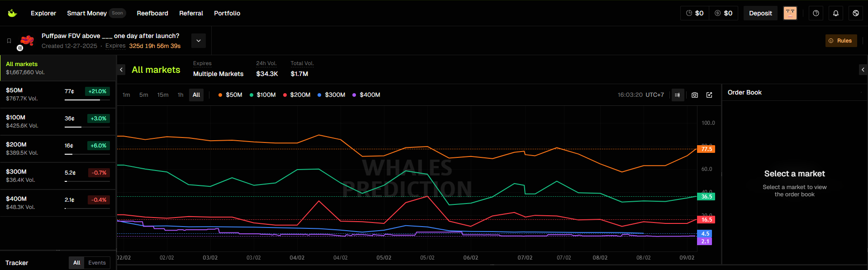Open the Rules button
This screenshot has width=868, height=270.
pyautogui.click(x=841, y=41)
